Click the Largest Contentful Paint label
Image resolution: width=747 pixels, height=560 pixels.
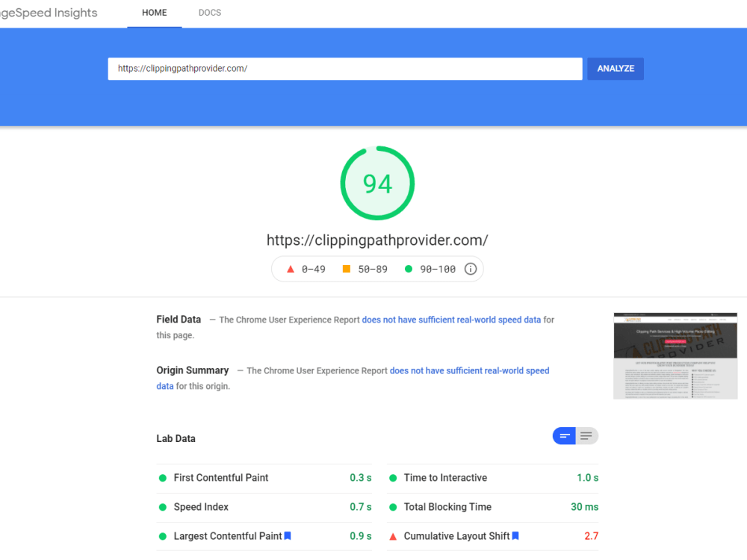coord(228,535)
